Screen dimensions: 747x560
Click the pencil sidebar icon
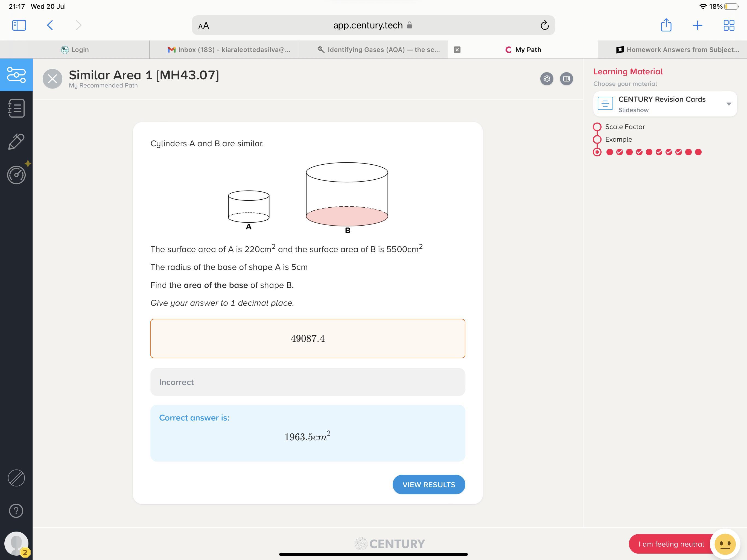tap(16, 141)
